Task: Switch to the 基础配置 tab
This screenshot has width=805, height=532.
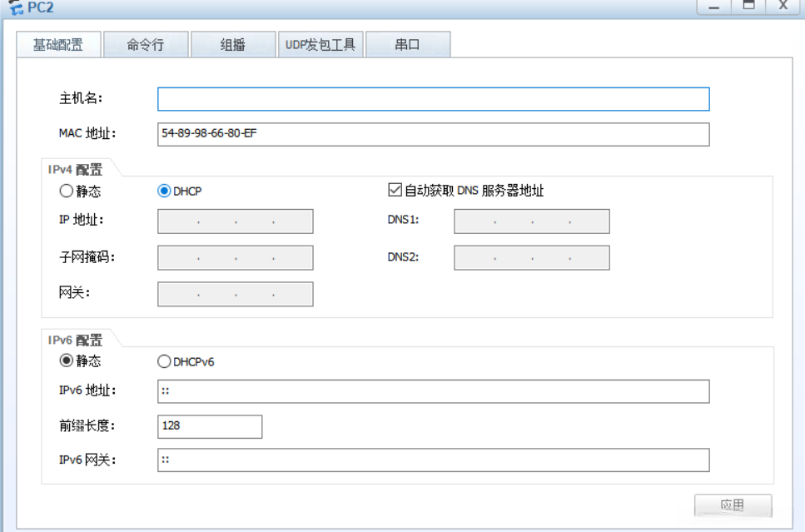Action: [x=58, y=45]
